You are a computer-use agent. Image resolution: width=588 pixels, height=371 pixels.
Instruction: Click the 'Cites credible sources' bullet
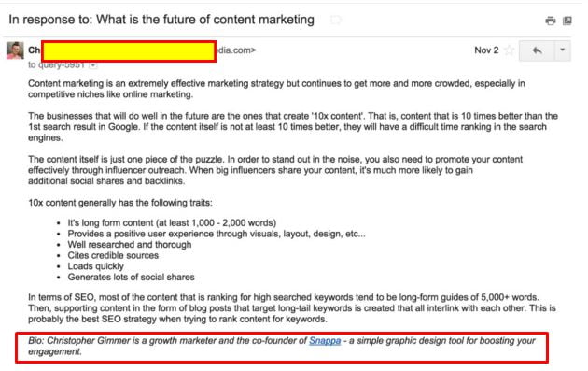click(x=113, y=255)
